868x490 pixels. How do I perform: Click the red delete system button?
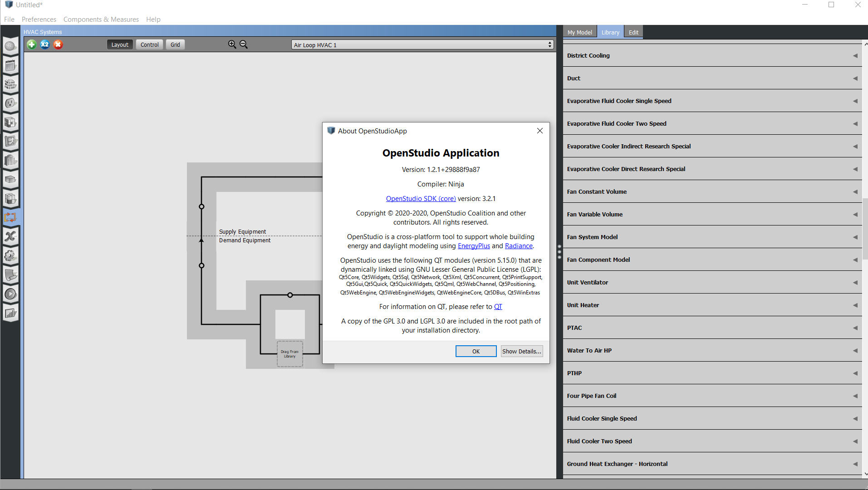point(58,44)
